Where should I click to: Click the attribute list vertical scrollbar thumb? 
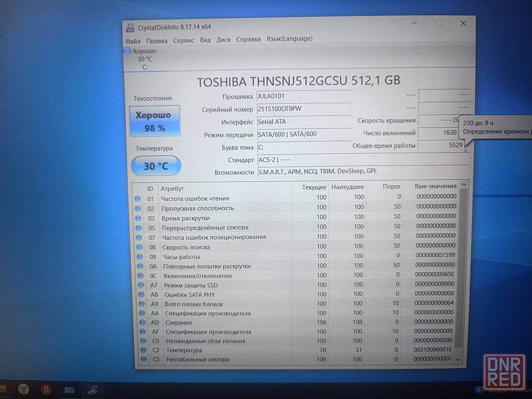pyautogui.click(x=461, y=268)
